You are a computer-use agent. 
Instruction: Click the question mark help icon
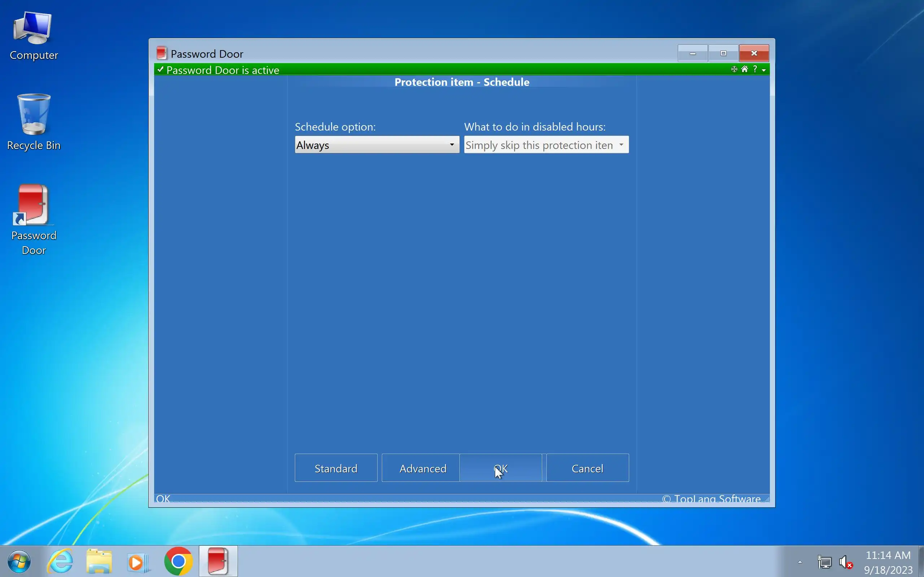click(x=755, y=69)
